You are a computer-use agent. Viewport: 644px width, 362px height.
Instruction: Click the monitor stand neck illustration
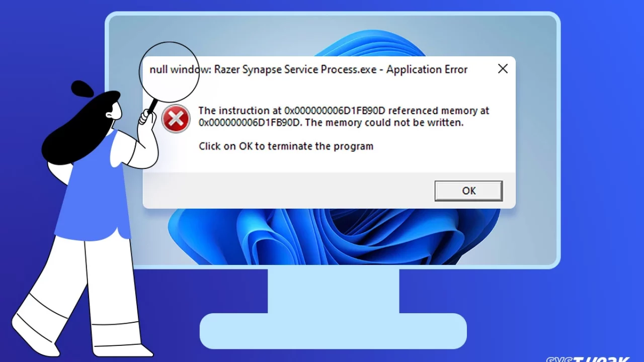coord(333,291)
